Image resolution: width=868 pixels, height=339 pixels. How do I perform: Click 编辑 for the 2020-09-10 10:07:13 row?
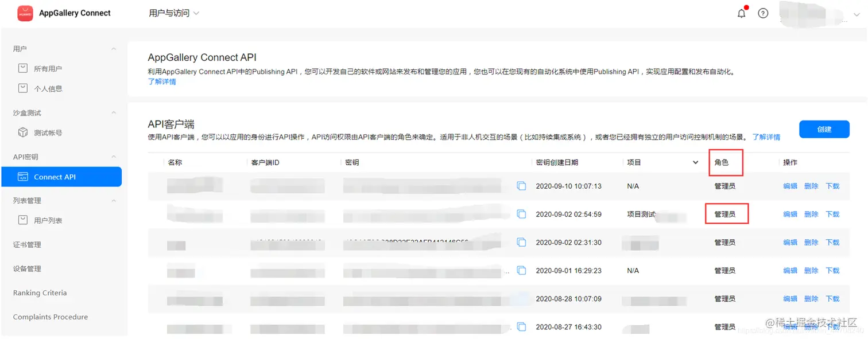(790, 186)
